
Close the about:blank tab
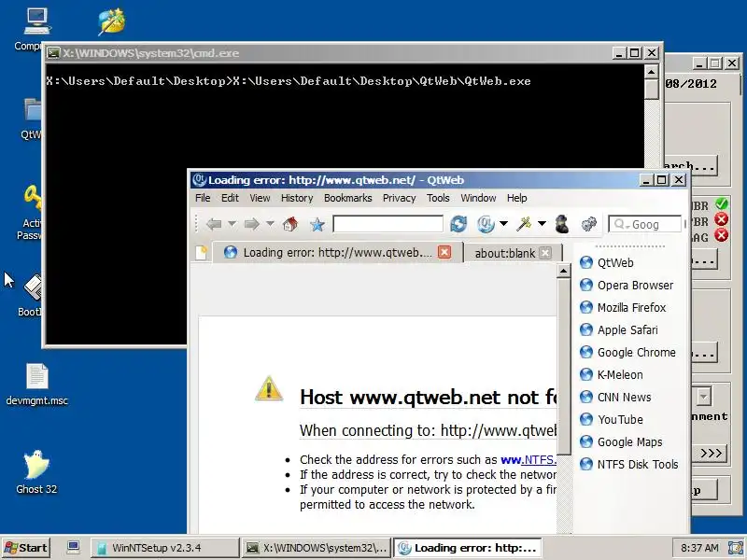(x=545, y=253)
